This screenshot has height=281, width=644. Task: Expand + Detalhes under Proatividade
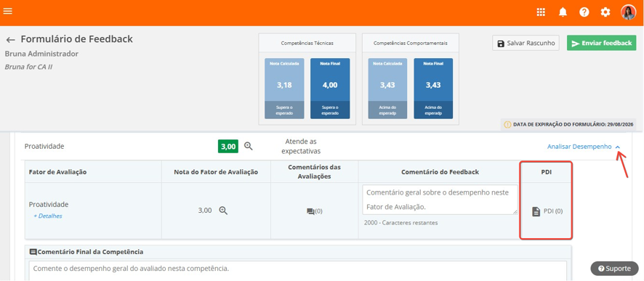pos(48,216)
